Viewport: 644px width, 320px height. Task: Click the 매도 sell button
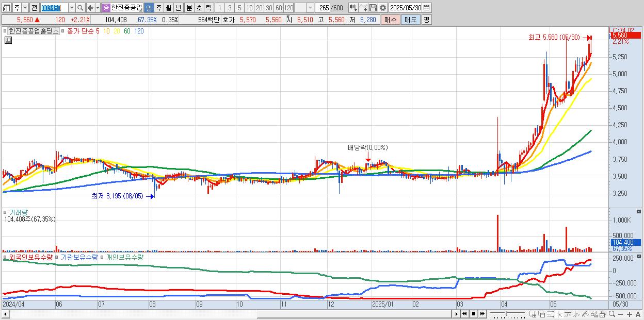(410, 20)
